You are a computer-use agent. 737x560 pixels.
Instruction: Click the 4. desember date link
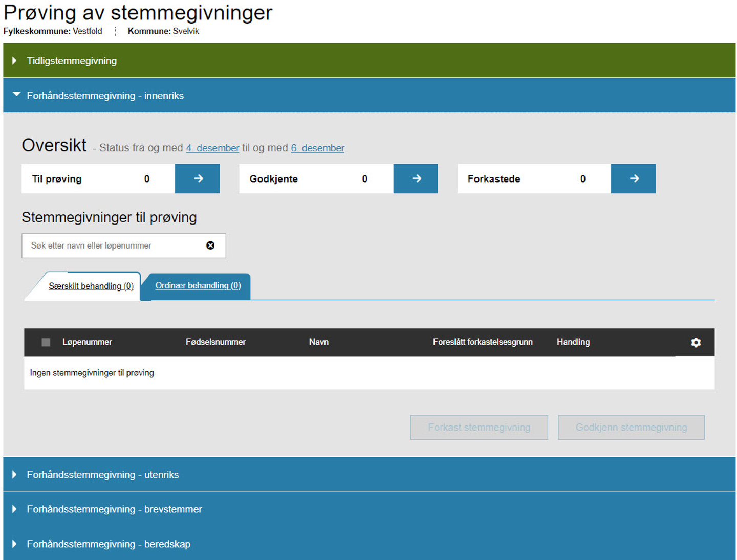click(212, 148)
